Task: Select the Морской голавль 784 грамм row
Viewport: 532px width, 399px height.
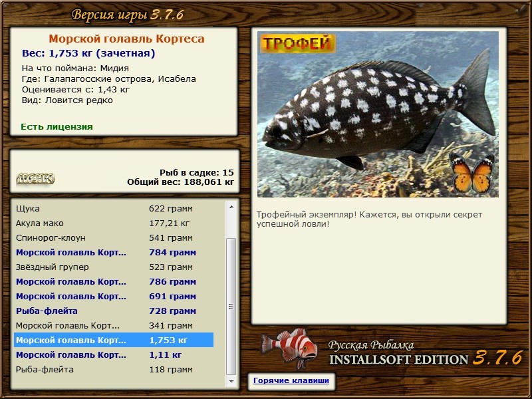Action: [114, 252]
